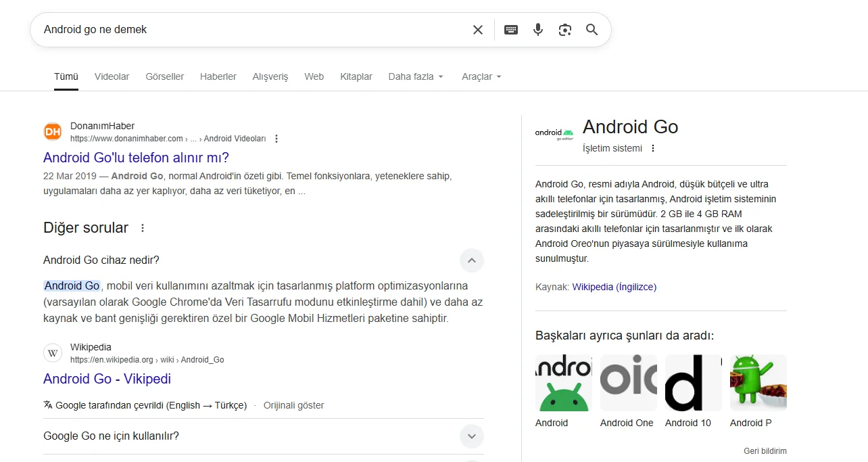868x462 pixels.
Task: Open the Android related search thumbnail
Action: (x=564, y=383)
